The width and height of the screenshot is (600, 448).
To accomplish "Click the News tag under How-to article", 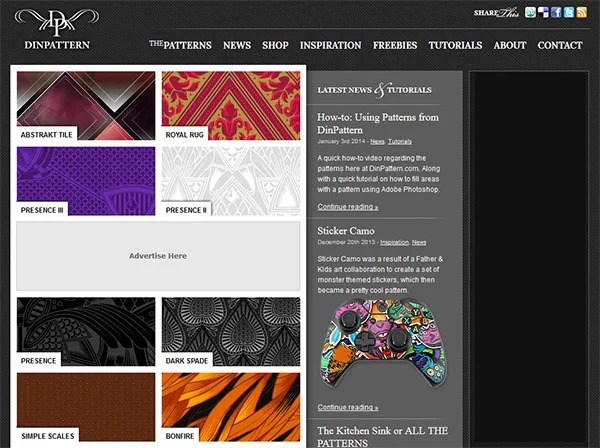I will 377,142.
